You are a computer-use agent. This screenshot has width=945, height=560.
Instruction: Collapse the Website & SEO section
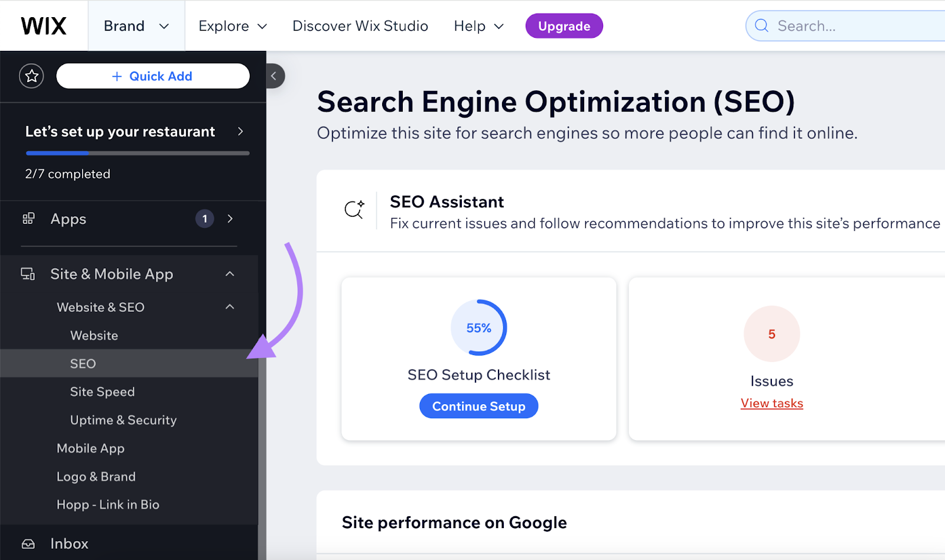[x=230, y=307]
